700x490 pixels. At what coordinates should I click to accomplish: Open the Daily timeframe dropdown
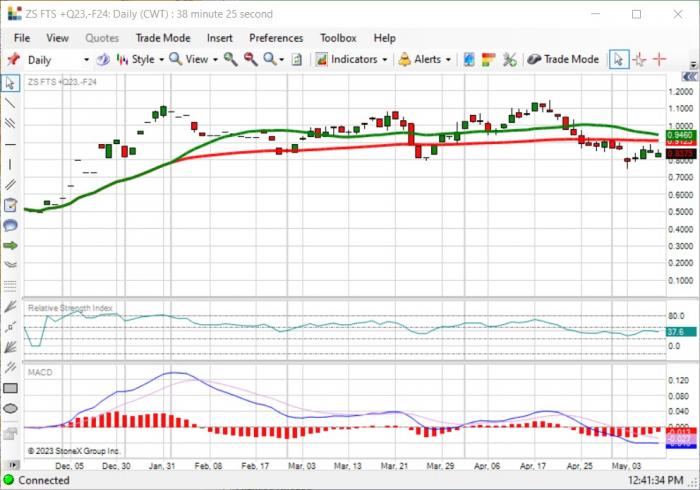[x=58, y=60]
